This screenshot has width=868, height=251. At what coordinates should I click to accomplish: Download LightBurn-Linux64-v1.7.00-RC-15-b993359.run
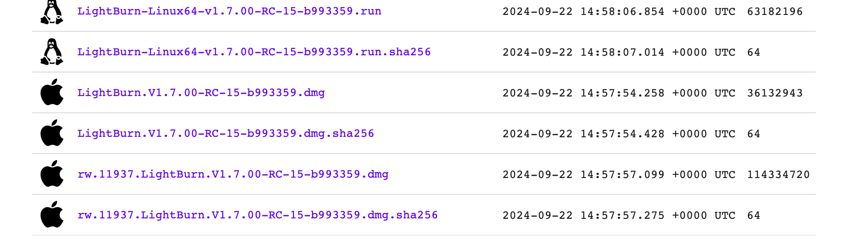pyautogui.click(x=229, y=11)
